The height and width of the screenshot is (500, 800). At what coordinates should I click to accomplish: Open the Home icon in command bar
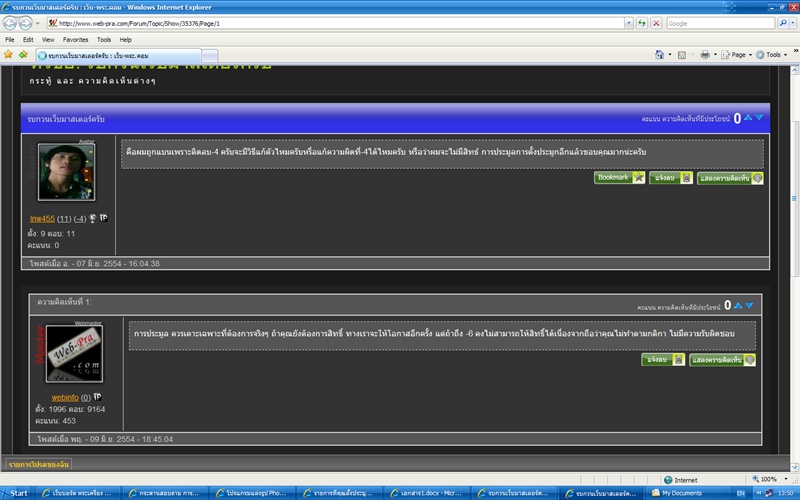660,54
